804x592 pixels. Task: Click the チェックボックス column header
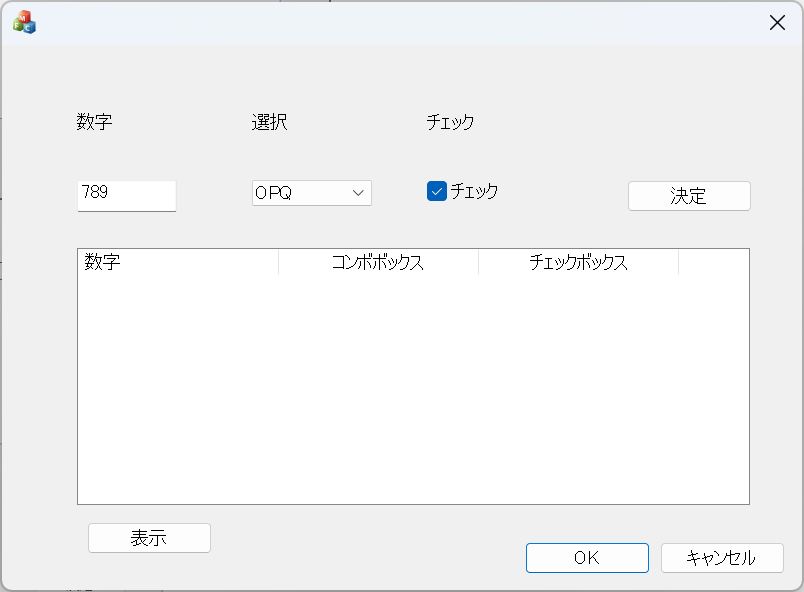[578, 262]
